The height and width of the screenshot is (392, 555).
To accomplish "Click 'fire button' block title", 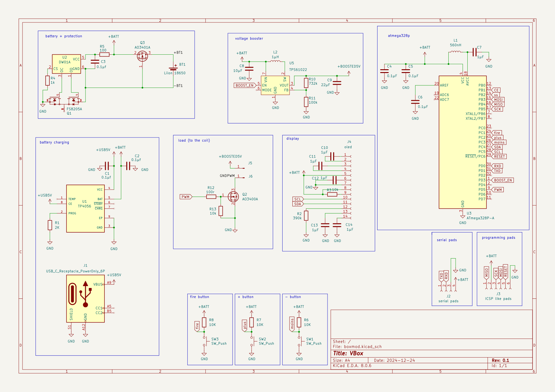I will tap(199, 297).
